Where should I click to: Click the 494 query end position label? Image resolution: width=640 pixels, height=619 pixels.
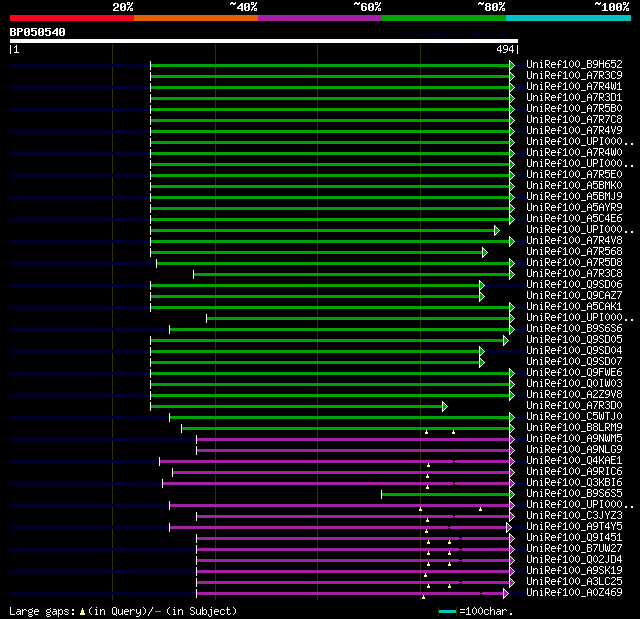click(x=505, y=49)
